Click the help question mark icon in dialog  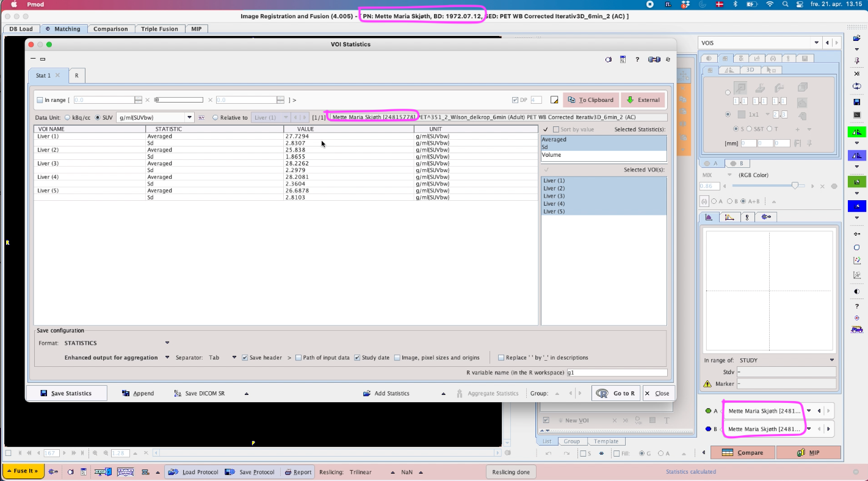click(637, 59)
